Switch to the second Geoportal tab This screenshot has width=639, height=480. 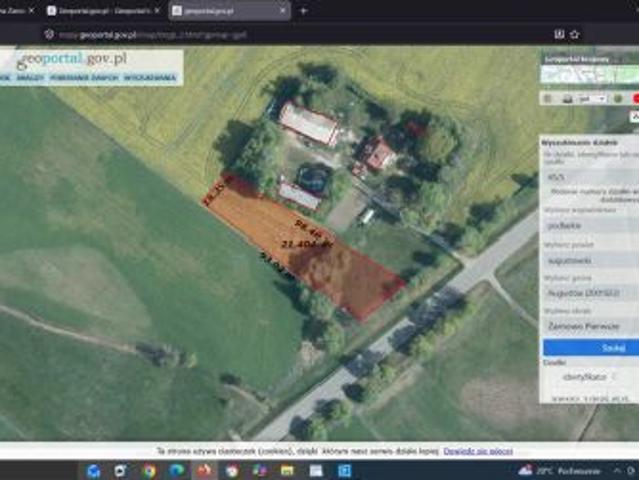[x=104, y=11]
